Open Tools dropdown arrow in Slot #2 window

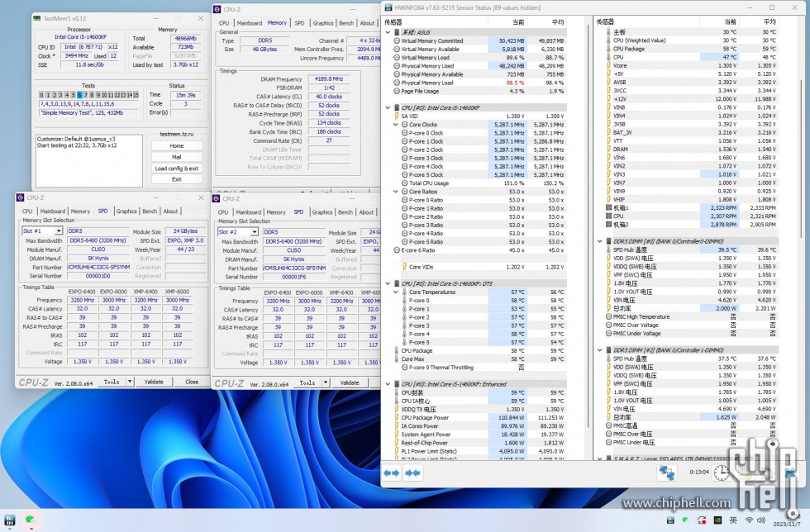(x=326, y=382)
